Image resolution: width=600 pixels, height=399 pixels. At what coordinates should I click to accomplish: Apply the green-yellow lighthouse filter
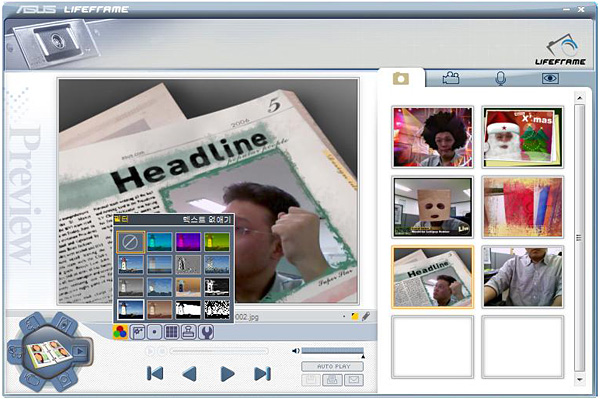(217, 242)
